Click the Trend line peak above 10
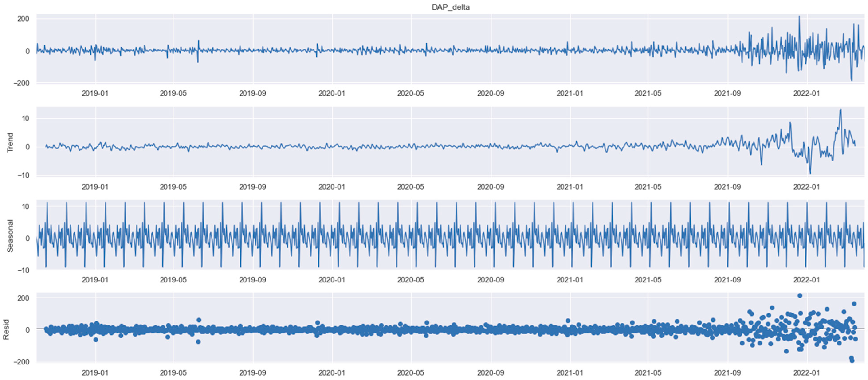868x380 pixels. (841, 110)
